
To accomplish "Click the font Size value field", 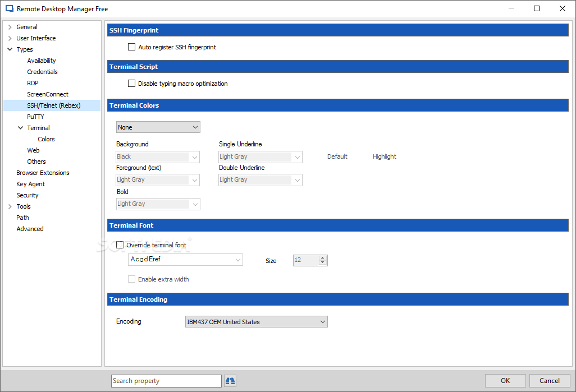I will [x=306, y=260].
